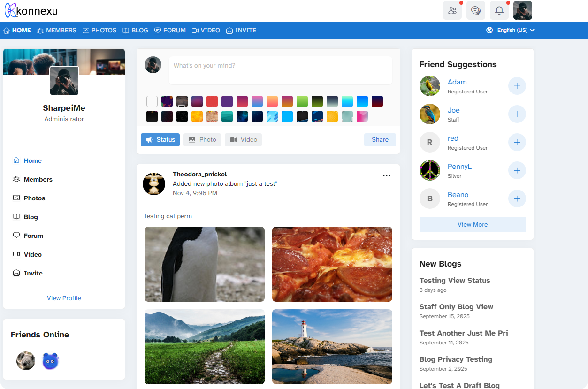Add Joe using the plus icon
This screenshot has width=588, height=389.
click(517, 114)
